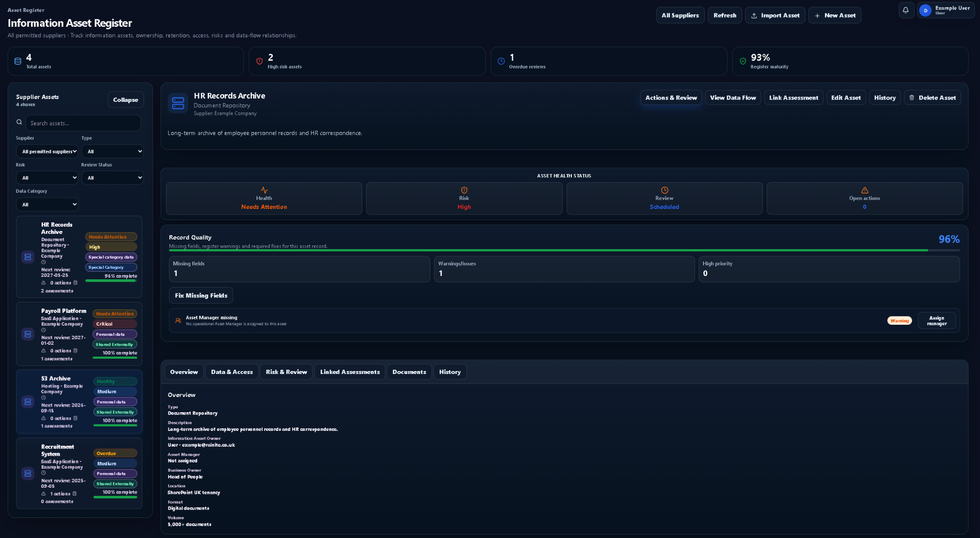The width and height of the screenshot is (980, 538).
Task: Click the S3 Archive list server icon
Action: tap(28, 402)
